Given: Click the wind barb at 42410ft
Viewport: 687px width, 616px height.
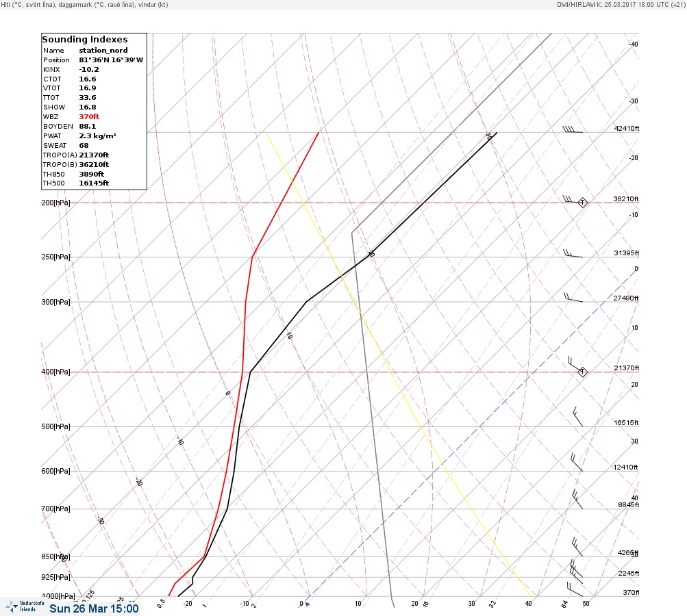Looking at the screenshot, I should [x=572, y=129].
